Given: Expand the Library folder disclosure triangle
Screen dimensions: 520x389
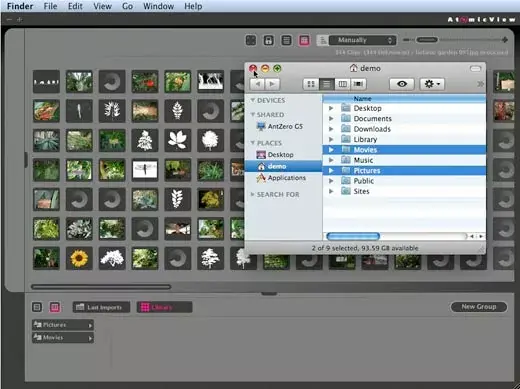Looking at the screenshot, I should [x=331, y=139].
